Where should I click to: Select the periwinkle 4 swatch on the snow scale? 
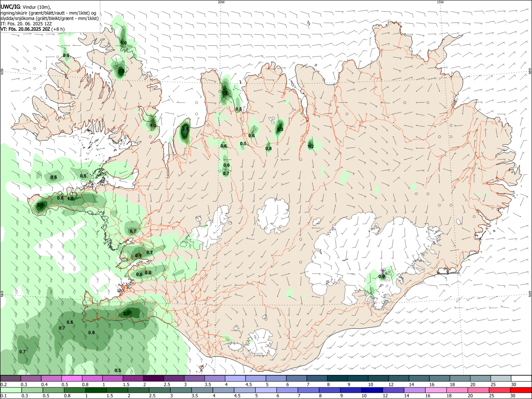pyautogui.click(x=234, y=379)
